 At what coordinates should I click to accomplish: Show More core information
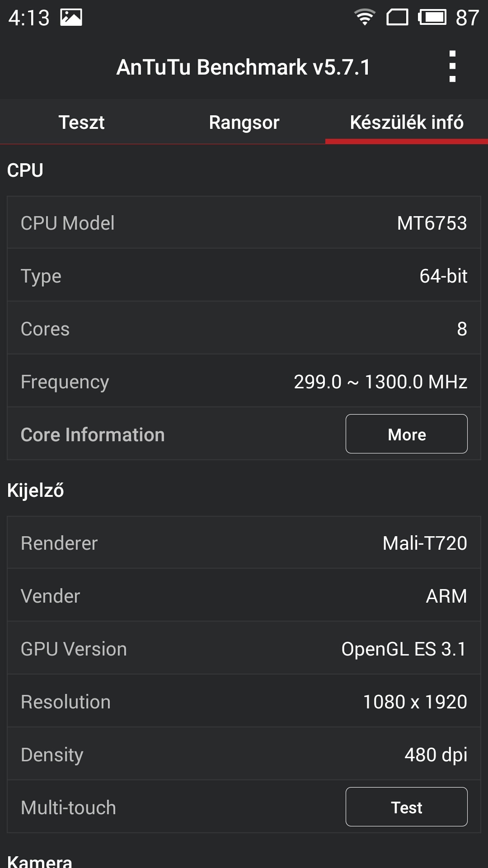pos(406,434)
